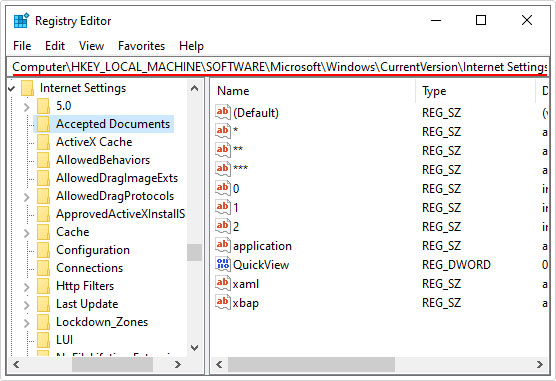This screenshot has width=556, height=381.
Task: Click the tree pane scroll right arrow
Action: coord(178,364)
